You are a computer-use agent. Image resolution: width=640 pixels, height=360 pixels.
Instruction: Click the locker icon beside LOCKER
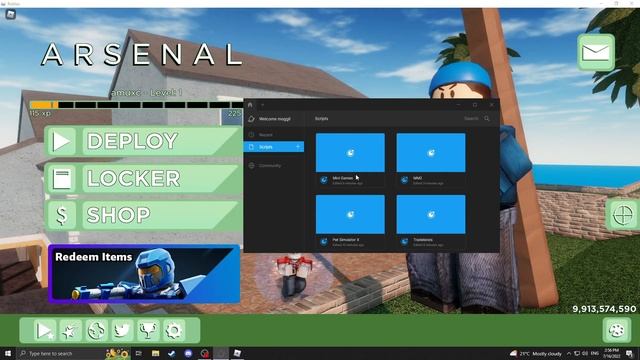click(x=61, y=179)
